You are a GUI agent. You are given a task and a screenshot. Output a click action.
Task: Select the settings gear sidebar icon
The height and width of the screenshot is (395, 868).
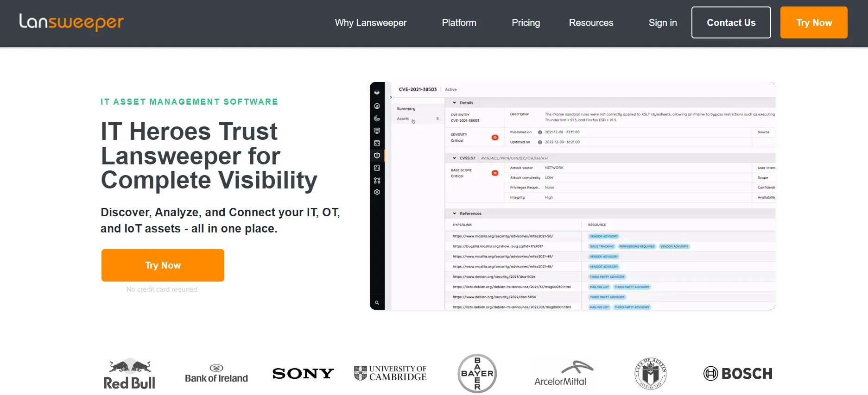coord(377,192)
